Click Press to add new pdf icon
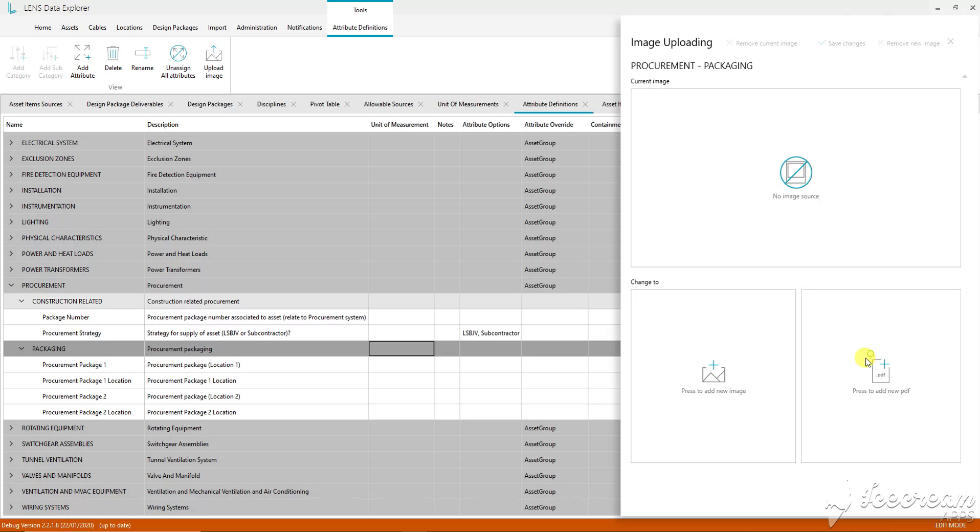This screenshot has width=980, height=532. (x=881, y=370)
